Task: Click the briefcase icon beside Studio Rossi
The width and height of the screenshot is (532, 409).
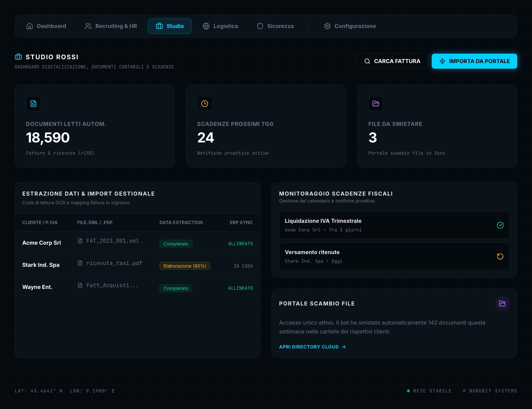Action: (18, 57)
